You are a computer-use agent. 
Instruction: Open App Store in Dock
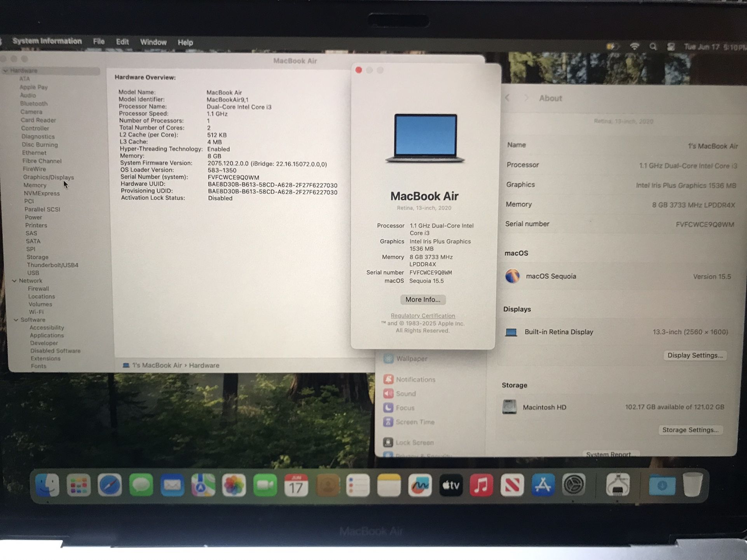[543, 485]
